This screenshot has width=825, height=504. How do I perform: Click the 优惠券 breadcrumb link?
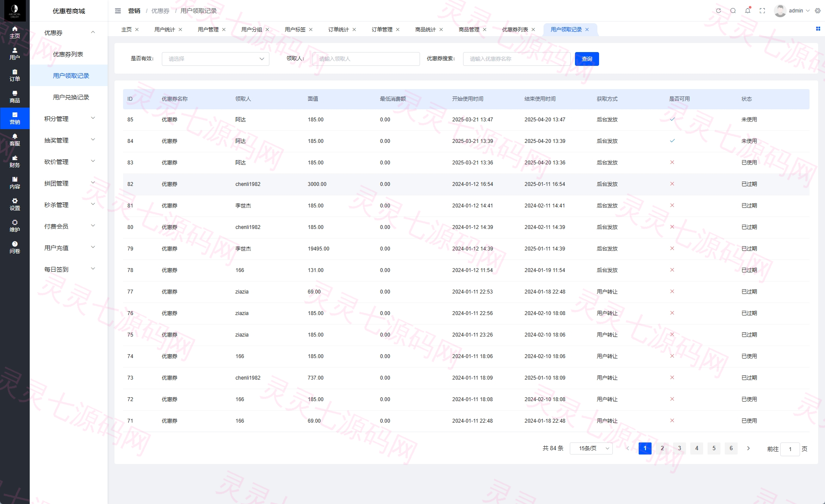click(160, 11)
